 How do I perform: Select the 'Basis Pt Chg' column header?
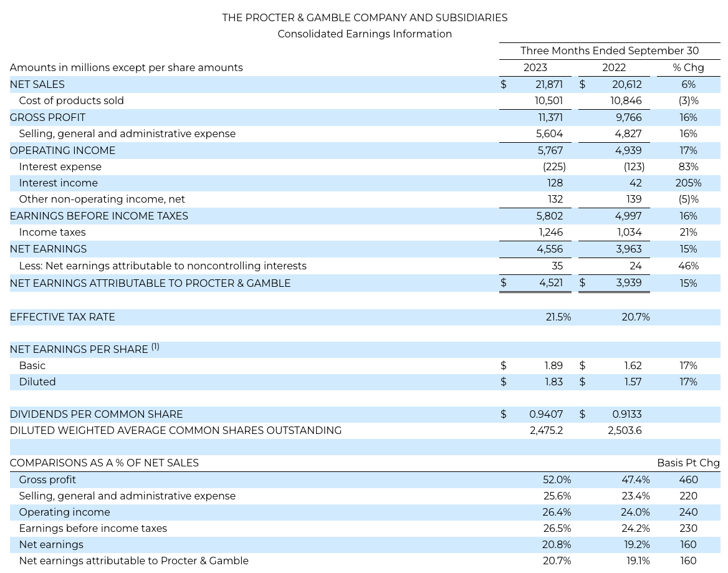688,463
